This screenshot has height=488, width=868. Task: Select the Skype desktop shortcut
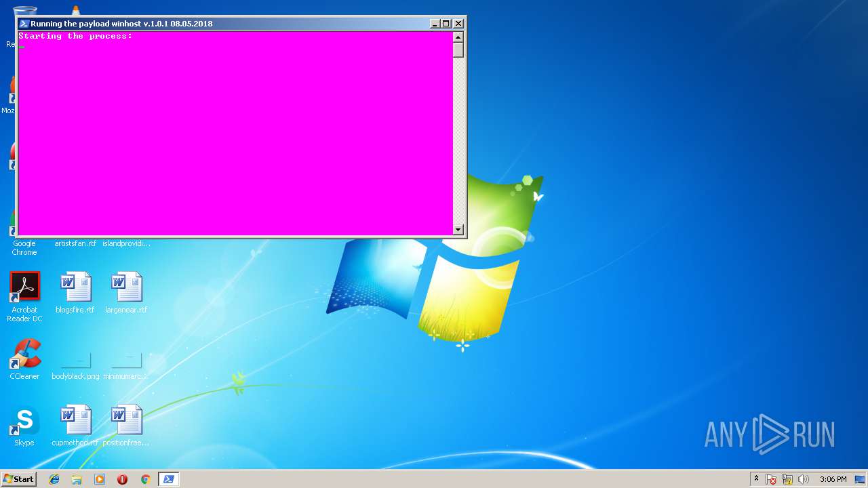pyautogui.click(x=24, y=426)
